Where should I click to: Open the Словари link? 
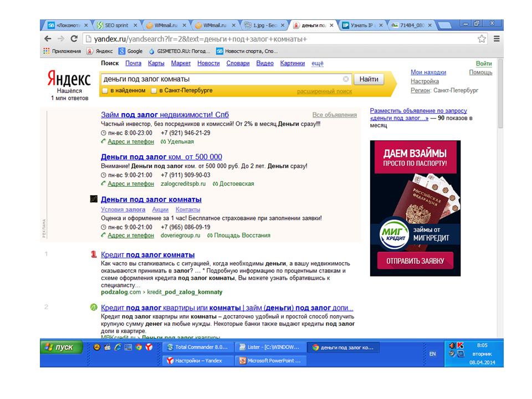238,63
